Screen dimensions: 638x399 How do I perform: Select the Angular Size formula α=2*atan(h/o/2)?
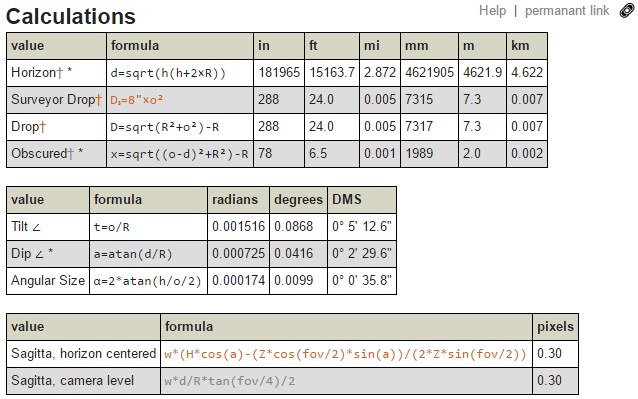(147, 281)
